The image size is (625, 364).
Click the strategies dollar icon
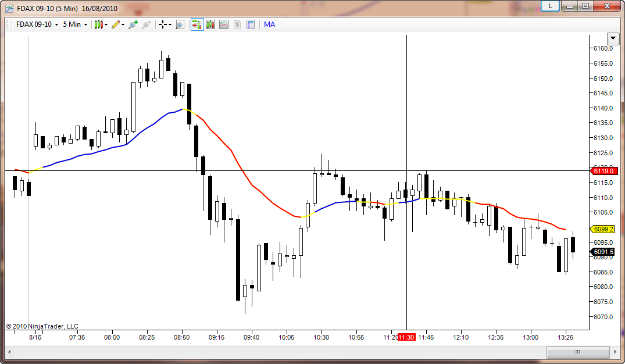pyautogui.click(x=237, y=25)
